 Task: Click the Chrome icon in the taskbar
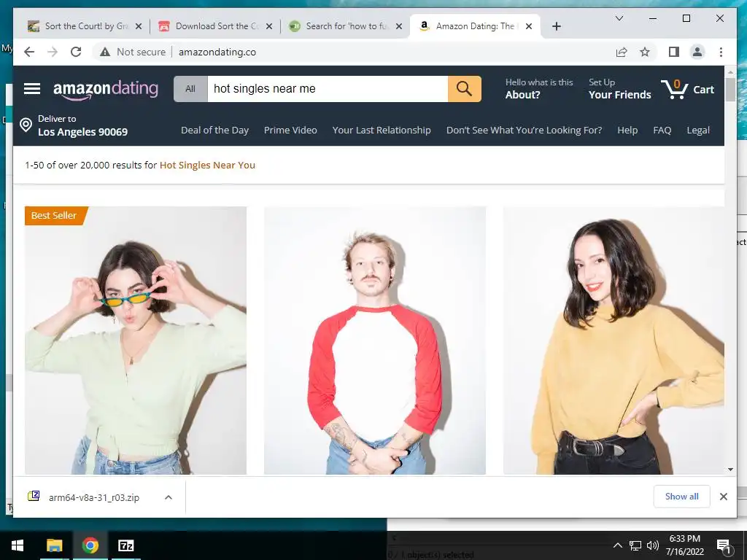click(x=90, y=545)
